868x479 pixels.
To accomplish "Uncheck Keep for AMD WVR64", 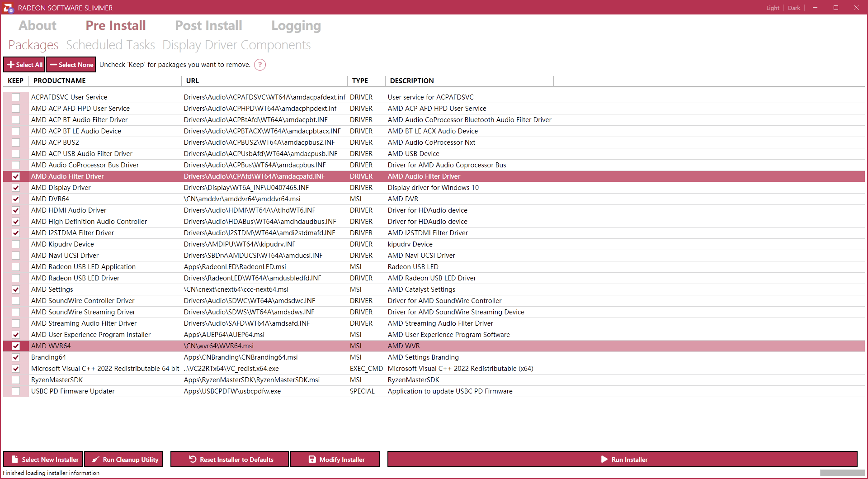I will pos(16,346).
